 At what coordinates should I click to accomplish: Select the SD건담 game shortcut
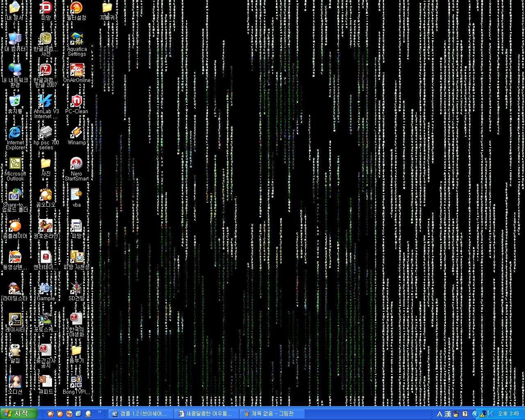click(x=77, y=291)
